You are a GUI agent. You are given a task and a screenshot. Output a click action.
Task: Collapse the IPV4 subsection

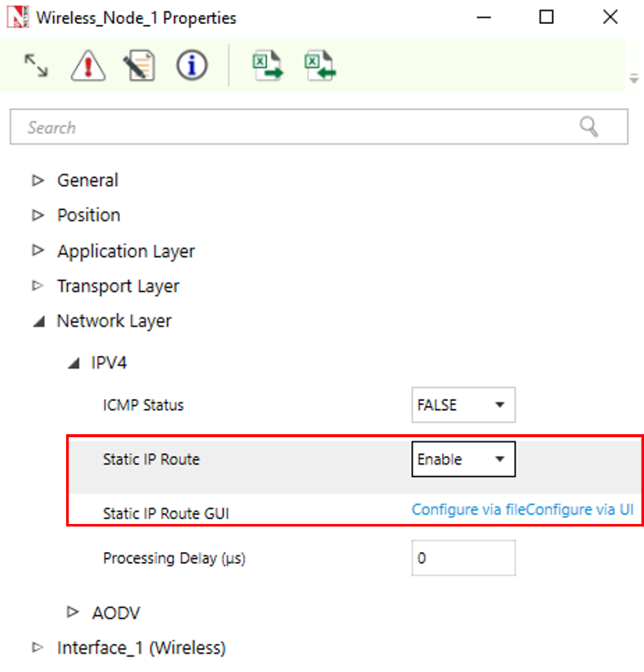click(x=74, y=362)
